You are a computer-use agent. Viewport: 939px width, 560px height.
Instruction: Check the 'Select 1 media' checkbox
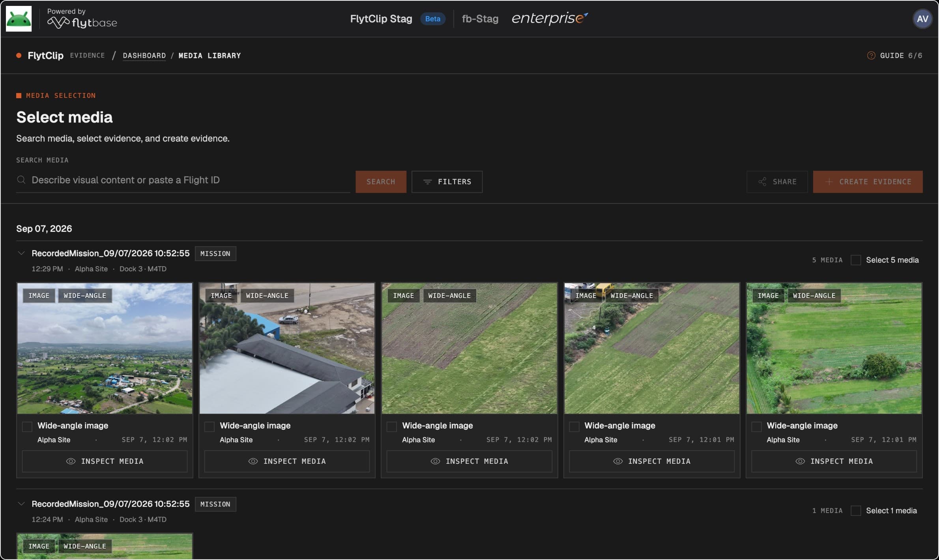point(855,511)
